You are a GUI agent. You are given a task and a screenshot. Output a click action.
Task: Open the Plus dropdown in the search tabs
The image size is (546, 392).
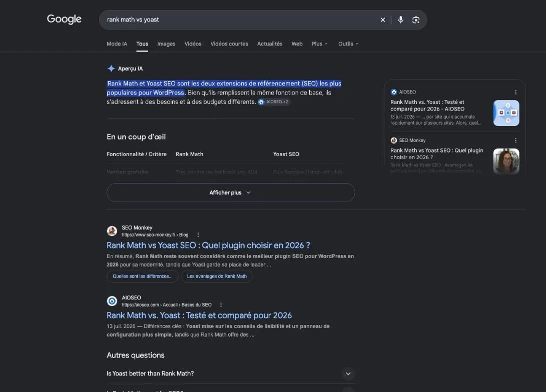click(x=319, y=44)
